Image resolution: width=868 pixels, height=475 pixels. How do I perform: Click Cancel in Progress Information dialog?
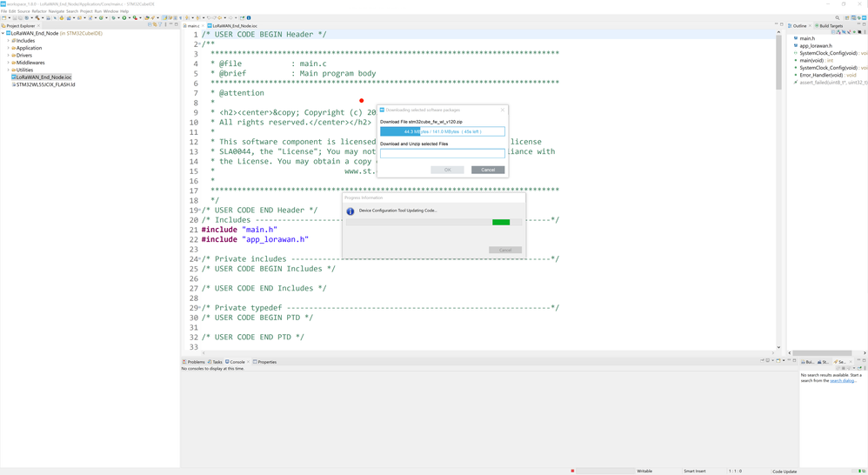(x=504, y=251)
